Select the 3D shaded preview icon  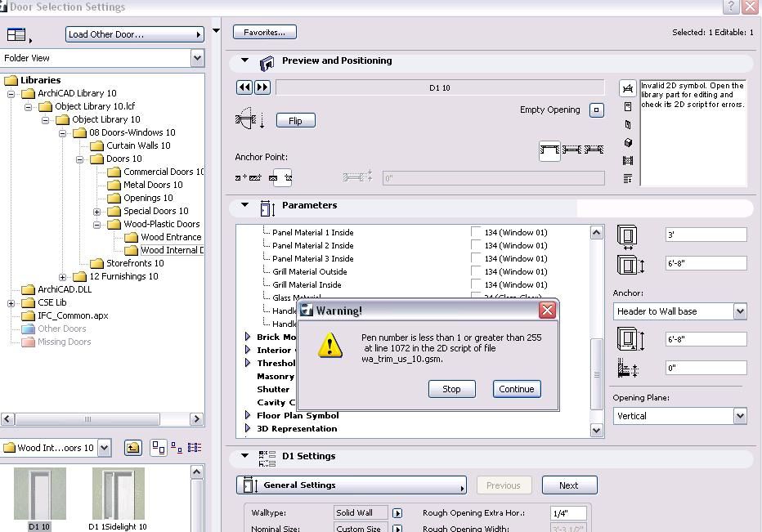628,142
